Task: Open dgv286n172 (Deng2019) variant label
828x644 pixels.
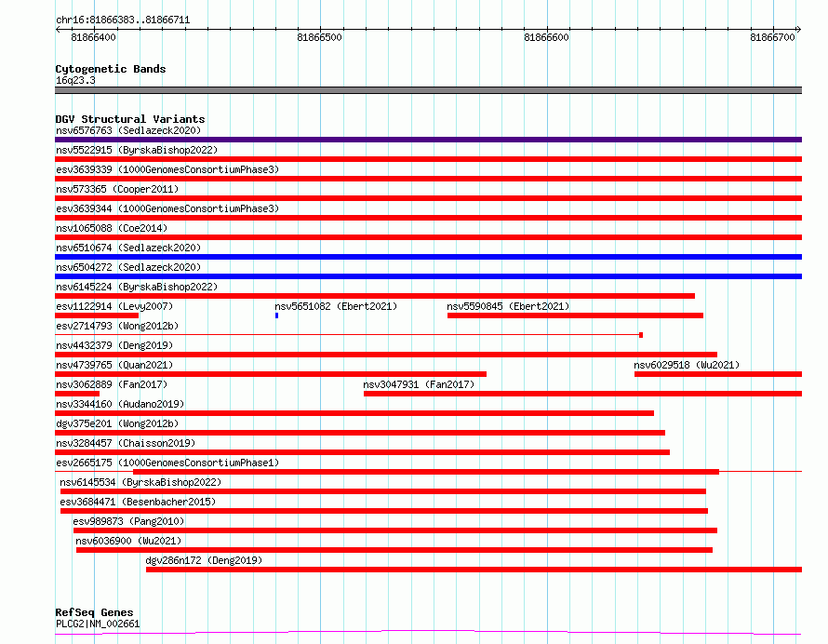Action: tap(204, 560)
